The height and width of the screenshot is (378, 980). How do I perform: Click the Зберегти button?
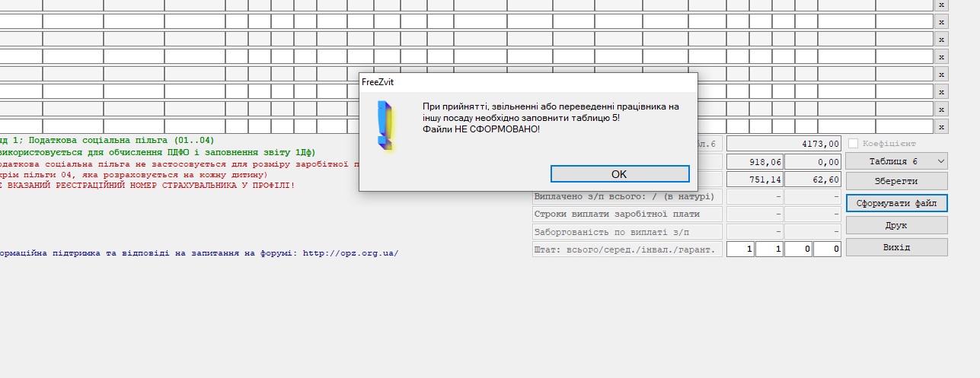coord(896,181)
